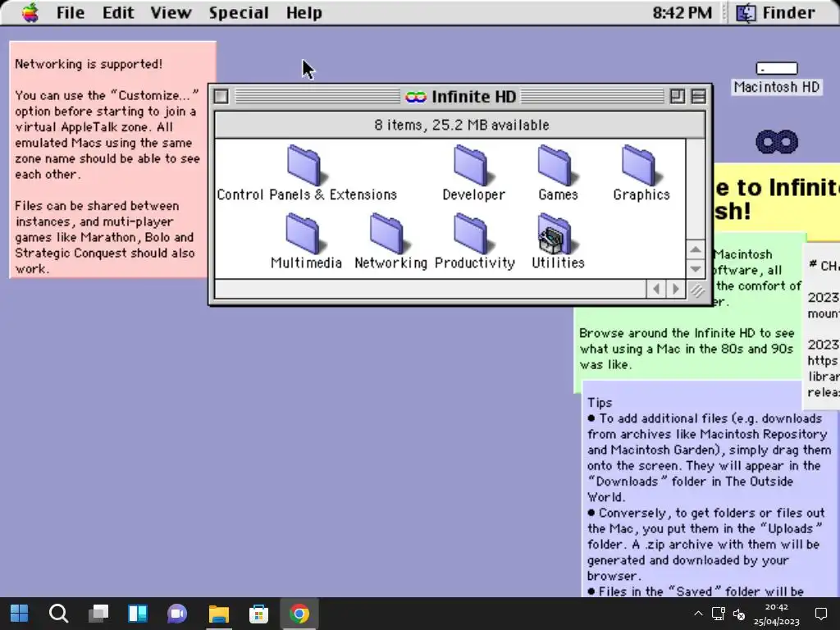
Task: Select the Macintosh HD disk icon
Action: point(776,69)
